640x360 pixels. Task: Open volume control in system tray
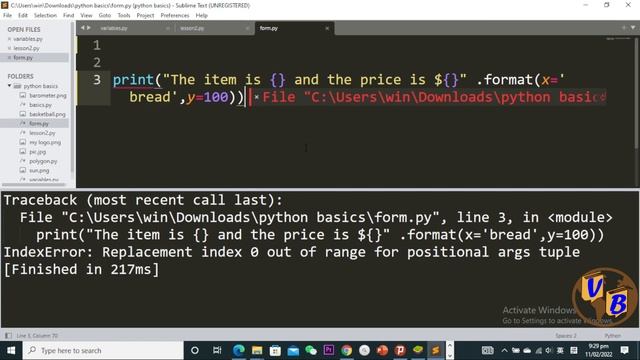pyautogui.click(x=548, y=350)
